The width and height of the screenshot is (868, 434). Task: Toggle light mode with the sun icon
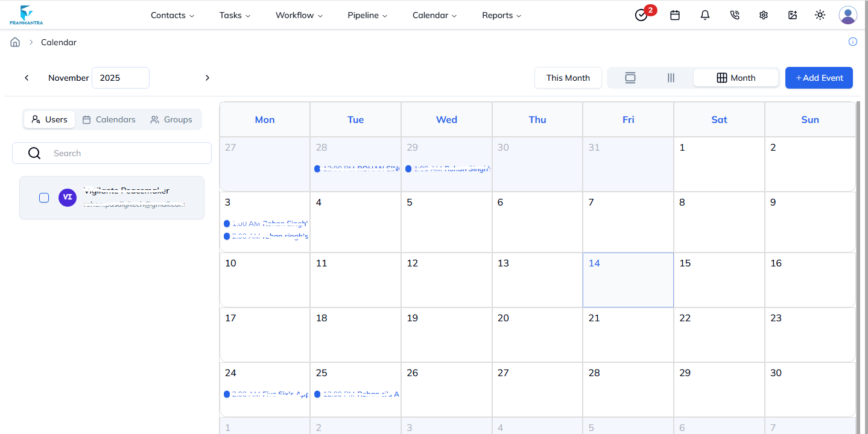(x=820, y=15)
